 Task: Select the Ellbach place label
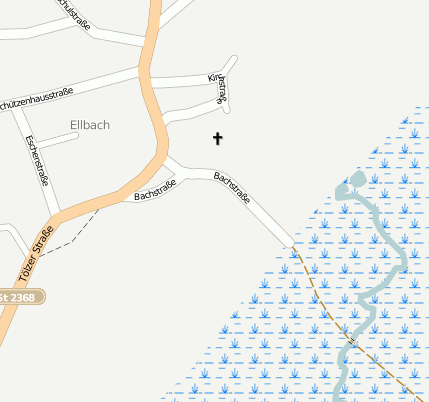[x=90, y=125]
